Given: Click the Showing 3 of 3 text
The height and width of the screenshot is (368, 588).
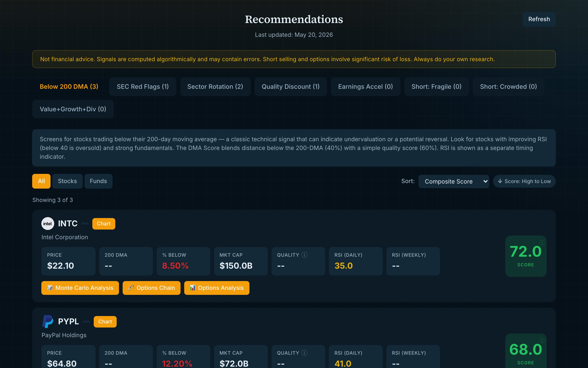Looking at the screenshot, I should point(53,200).
